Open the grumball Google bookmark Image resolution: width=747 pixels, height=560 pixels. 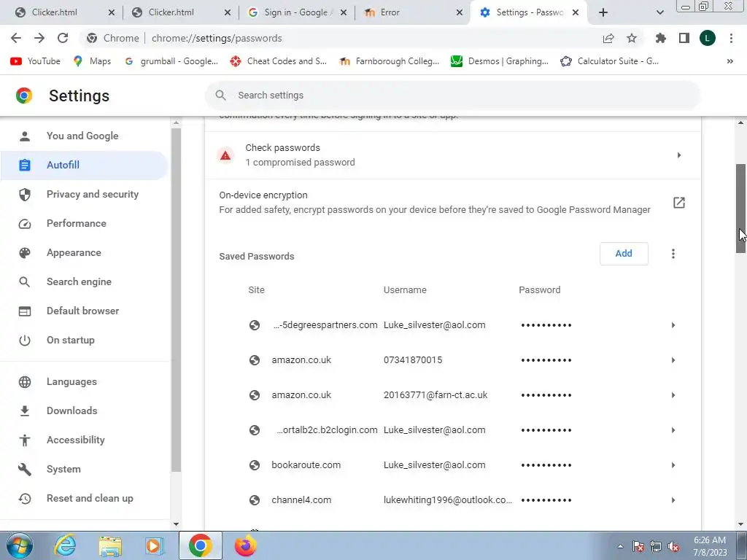click(x=171, y=61)
